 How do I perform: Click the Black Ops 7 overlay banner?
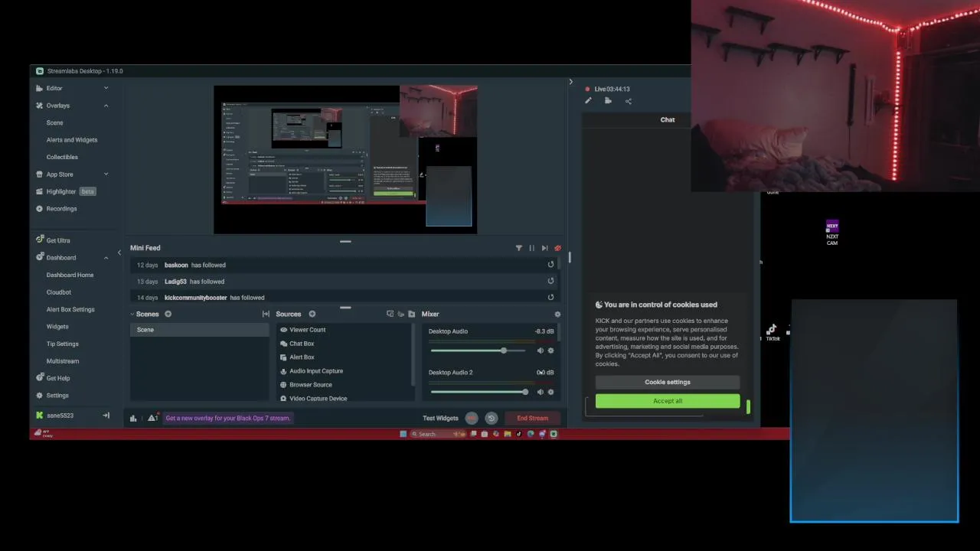click(228, 418)
